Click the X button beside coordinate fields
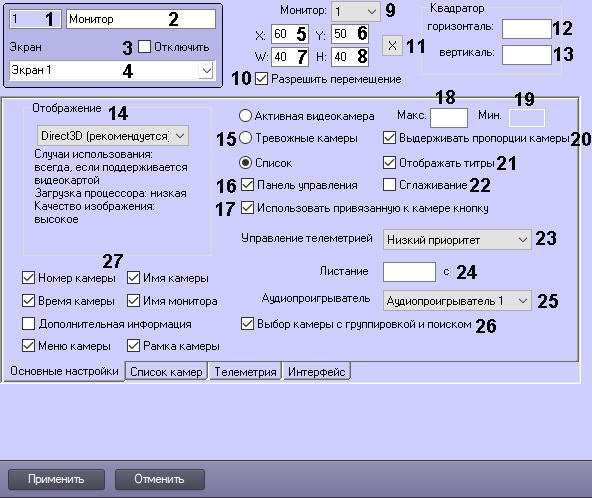The height and width of the screenshot is (498, 592). [392, 46]
